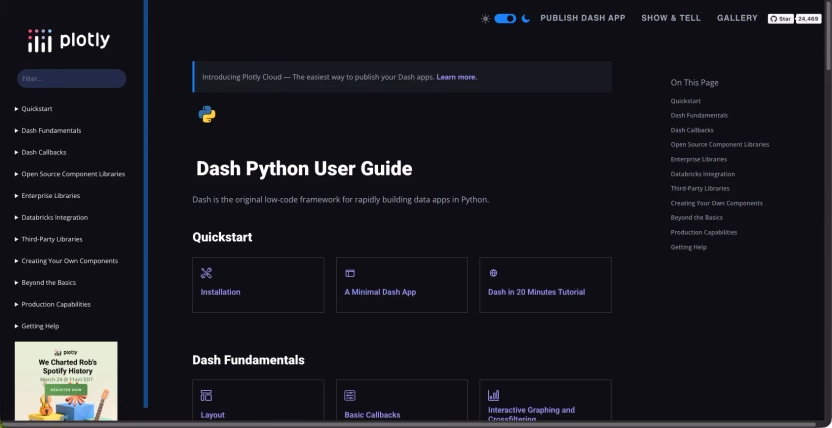
Task: Click the Layout card icon
Action: pyautogui.click(x=206, y=395)
